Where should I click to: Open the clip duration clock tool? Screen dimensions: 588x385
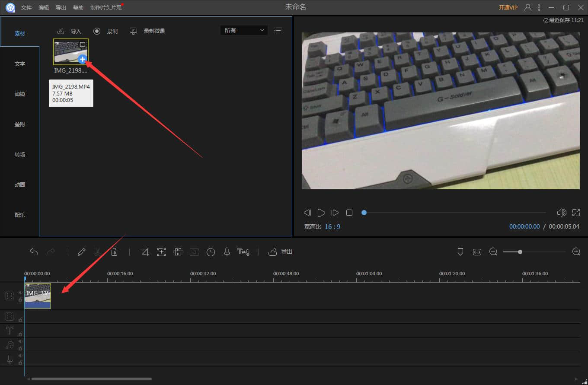(x=211, y=252)
